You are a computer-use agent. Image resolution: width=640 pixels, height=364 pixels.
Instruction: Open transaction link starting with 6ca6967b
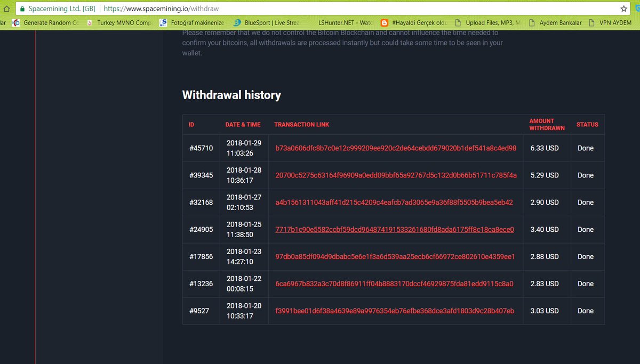[x=394, y=284]
